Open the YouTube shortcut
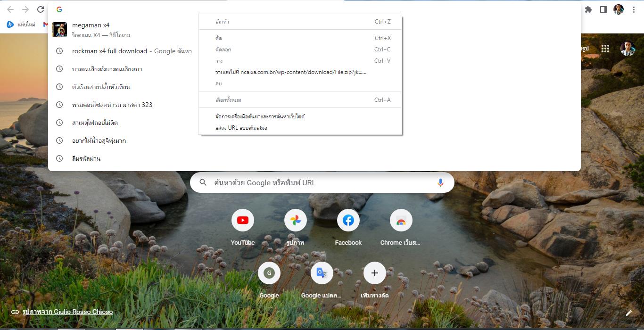 243,221
